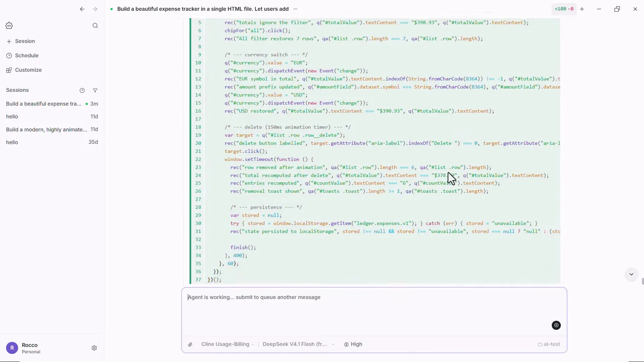This screenshot has height=362, width=644.
Task: Attach a file with paperclip icon
Action: point(190,344)
